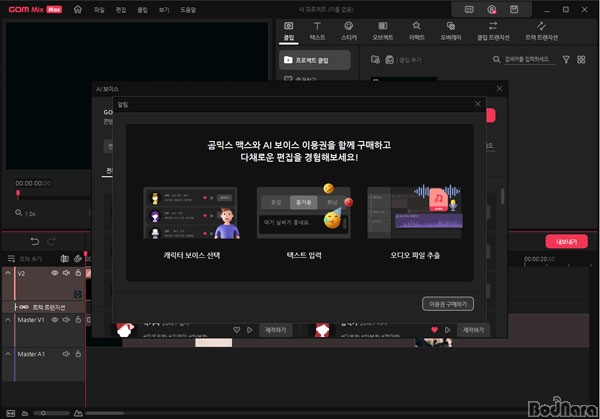The height and width of the screenshot is (419, 600).
Task: Select the 텍스트 tab
Action: [x=317, y=31]
